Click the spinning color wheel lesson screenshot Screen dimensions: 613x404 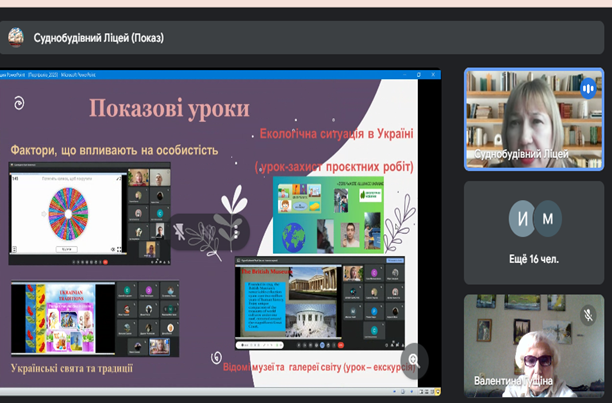pos(90,214)
